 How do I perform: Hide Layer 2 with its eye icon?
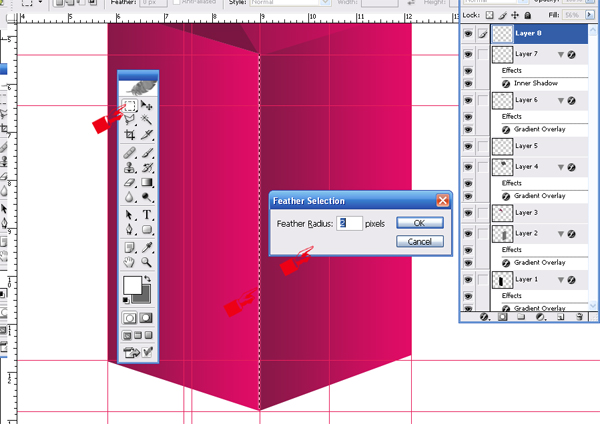(x=468, y=233)
